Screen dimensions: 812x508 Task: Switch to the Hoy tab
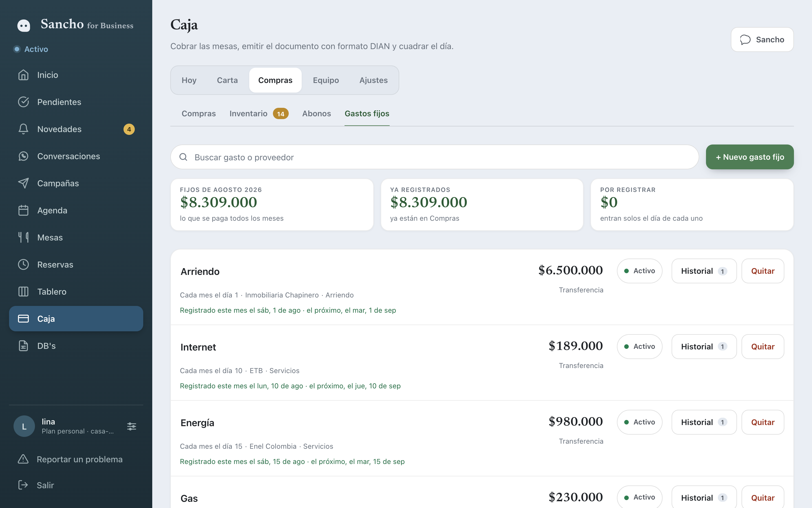pyautogui.click(x=189, y=80)
